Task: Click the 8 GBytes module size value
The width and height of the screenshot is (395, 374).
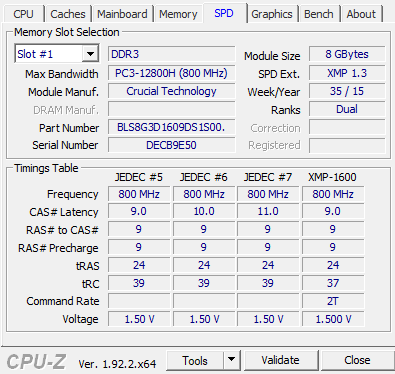Action: 347,54
